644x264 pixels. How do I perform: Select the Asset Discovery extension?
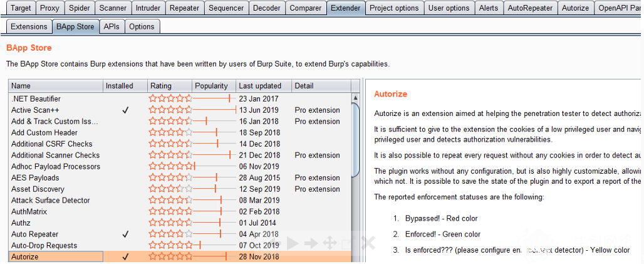point(180,189)
